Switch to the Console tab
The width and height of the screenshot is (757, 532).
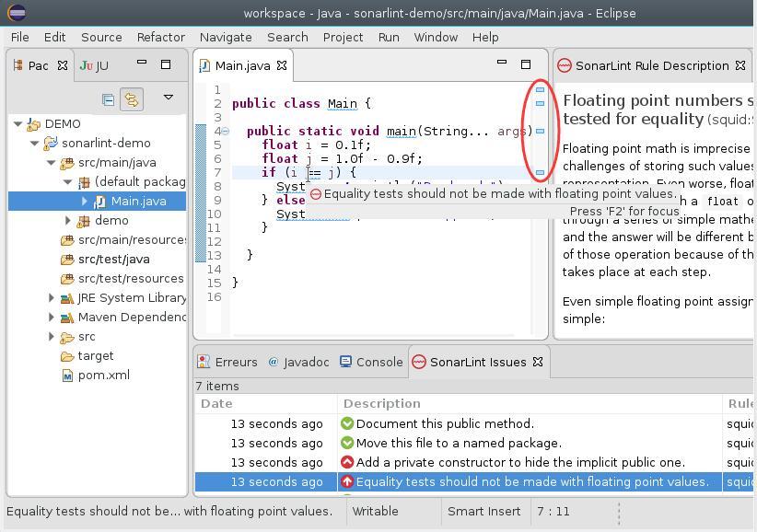click(x=371, y=362)
